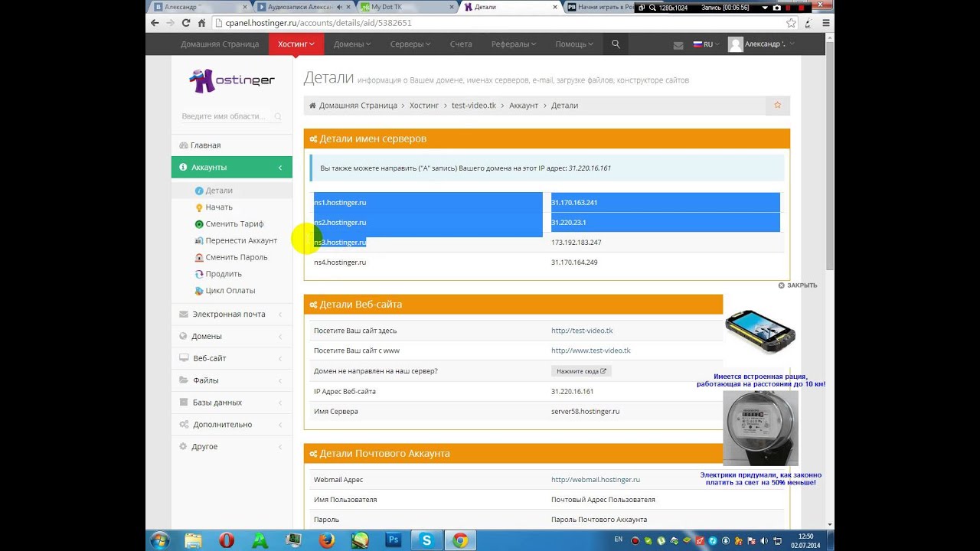This screenshot has width=980, height=551.
Task: Expand Базы данных sidebar section
Action: point(231,403)
